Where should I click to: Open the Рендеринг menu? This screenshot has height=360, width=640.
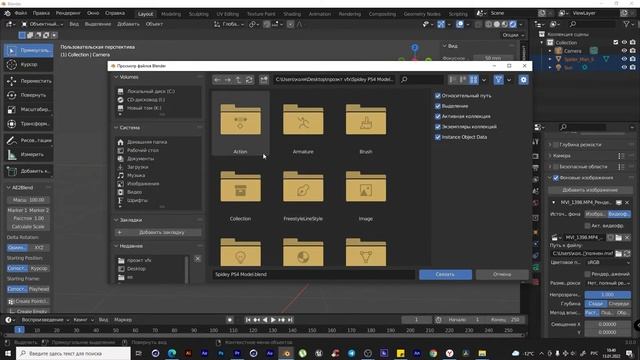pos(68,13)
